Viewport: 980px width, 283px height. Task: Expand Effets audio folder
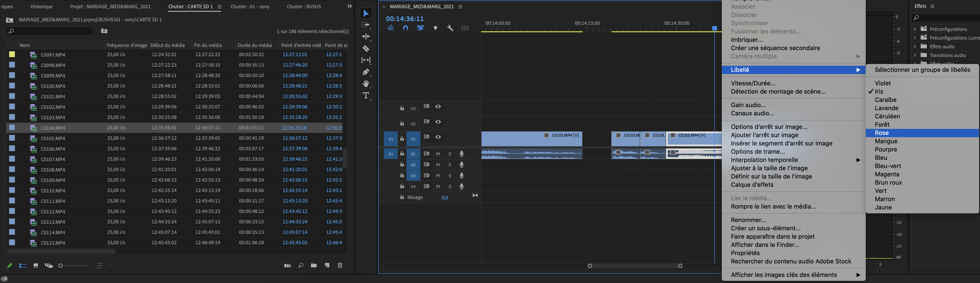pyautogui.click(x=915, y=46)
